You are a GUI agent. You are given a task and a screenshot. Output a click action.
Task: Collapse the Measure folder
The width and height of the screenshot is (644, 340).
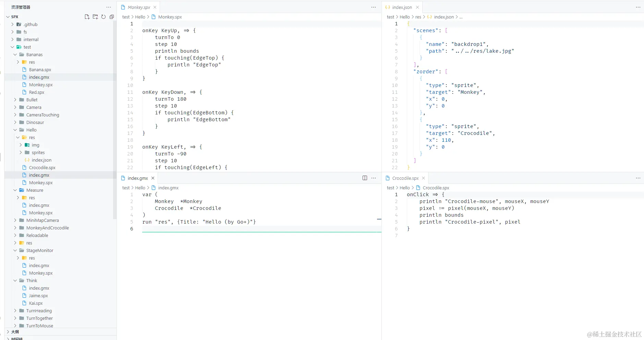pyautogui.click(x=15, y=190)
